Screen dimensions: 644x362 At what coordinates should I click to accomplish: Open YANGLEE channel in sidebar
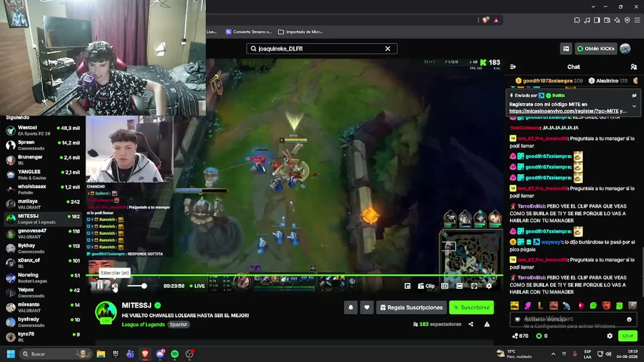[x=43, y=174]
